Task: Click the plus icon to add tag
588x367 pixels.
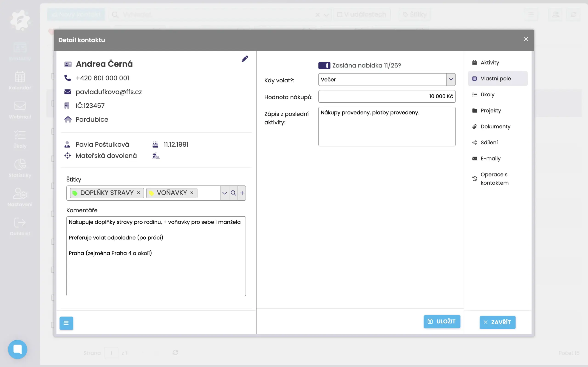Action: 242,193
